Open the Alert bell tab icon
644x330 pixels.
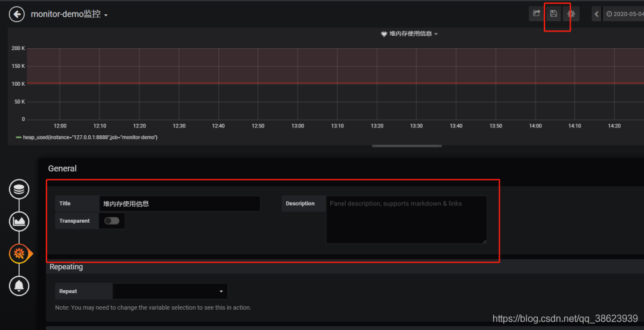pos(19,286)
